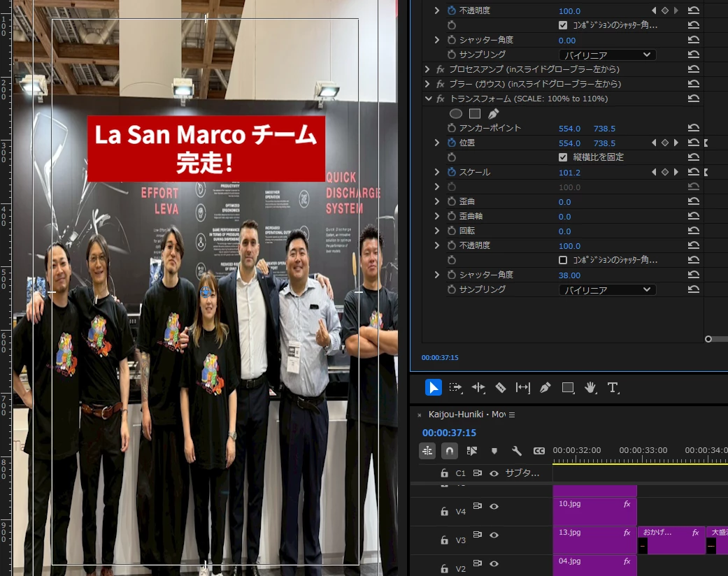Select the Ripple Edit tool

coord(478,387)
